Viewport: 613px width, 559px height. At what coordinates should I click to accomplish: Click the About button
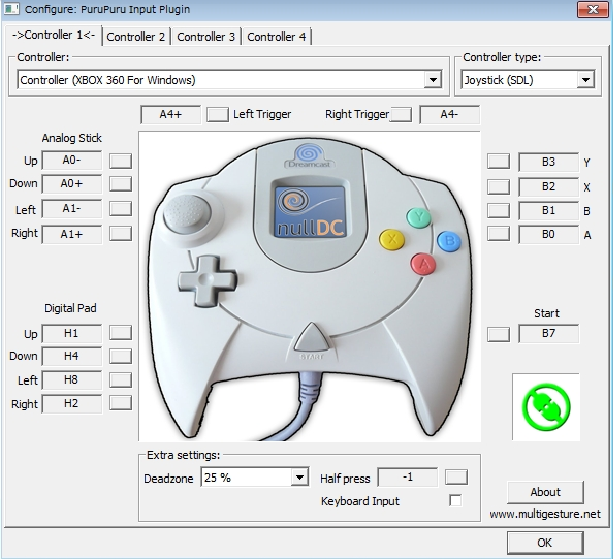tap(545, 492)
